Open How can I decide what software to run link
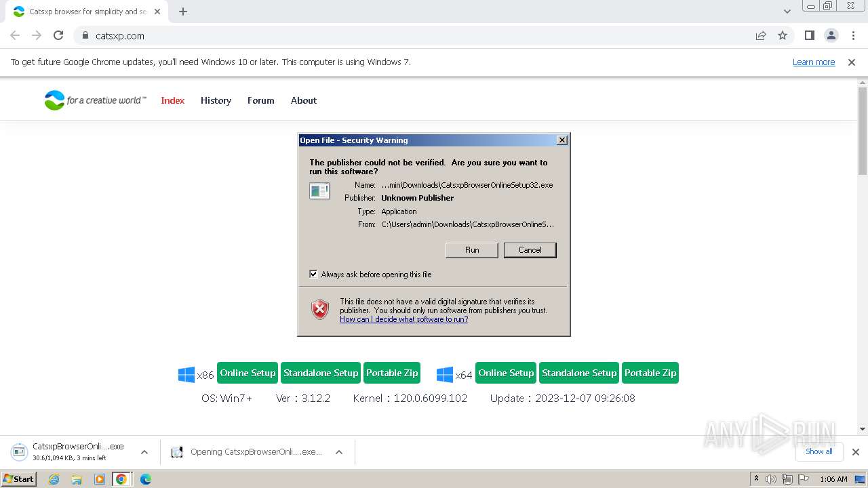This screenshot has width=868, height=488. click(403, 319)
